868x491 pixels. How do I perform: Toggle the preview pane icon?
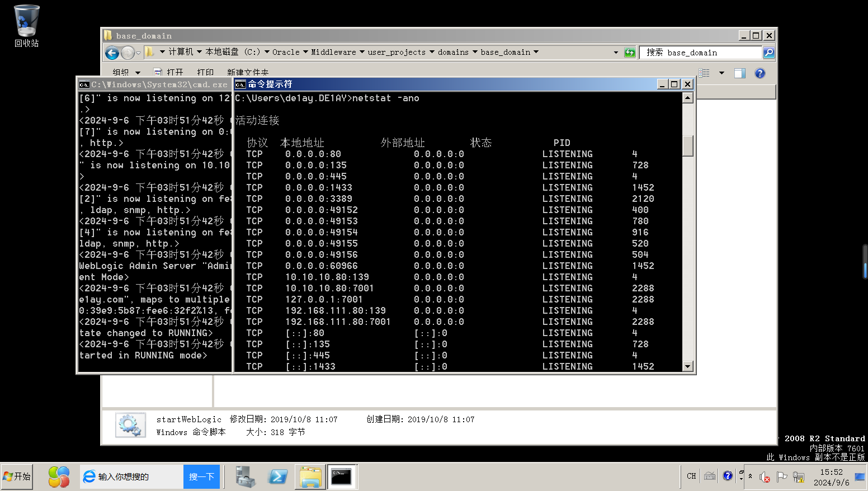coord(740,73)
